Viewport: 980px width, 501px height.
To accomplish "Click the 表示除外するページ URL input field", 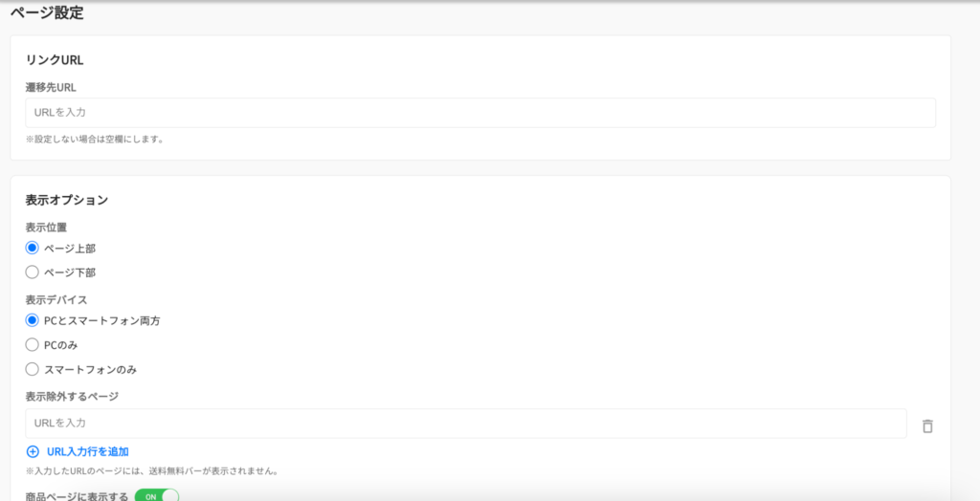I will coord(465,423).
